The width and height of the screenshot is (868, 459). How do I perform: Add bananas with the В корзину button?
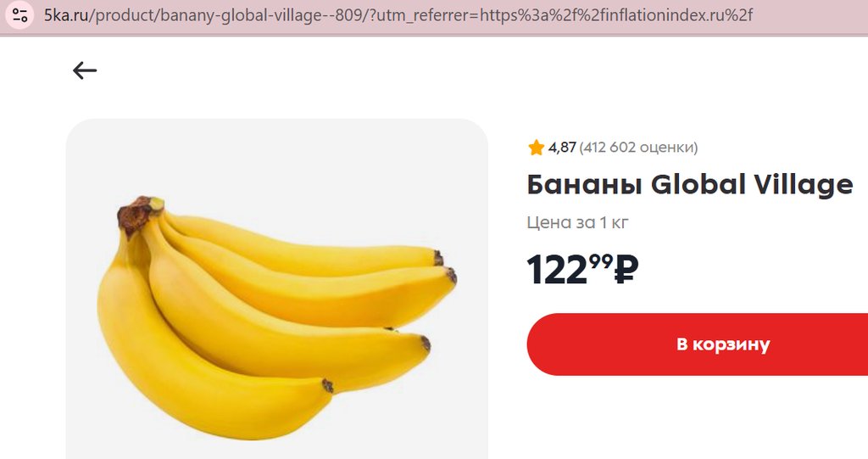698,344
